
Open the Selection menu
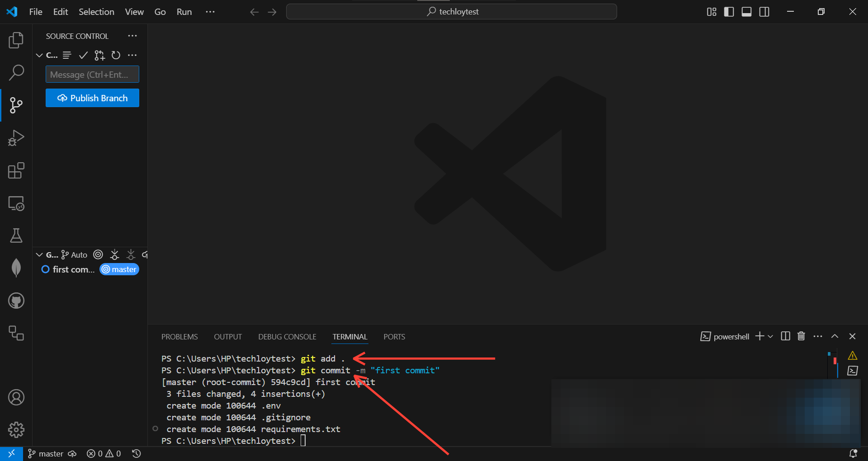96,12
